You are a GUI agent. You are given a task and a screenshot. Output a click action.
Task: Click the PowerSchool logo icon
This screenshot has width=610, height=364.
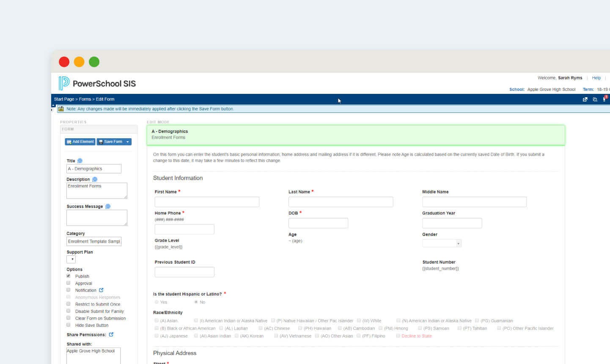[64, 83]
